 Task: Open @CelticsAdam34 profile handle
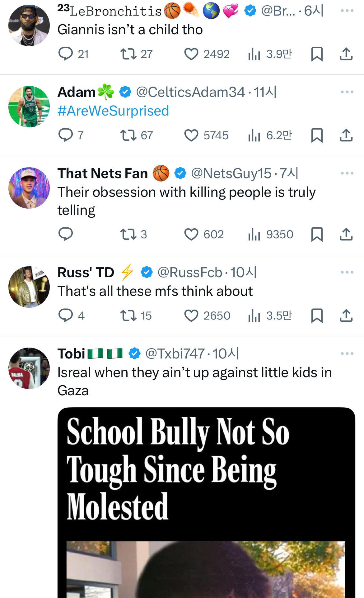pos(190,92)
